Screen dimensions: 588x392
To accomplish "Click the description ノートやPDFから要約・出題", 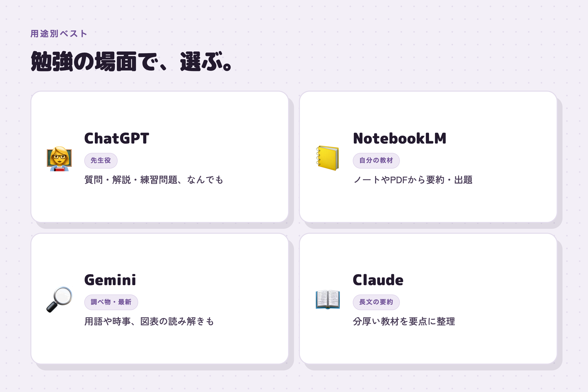I will click(x=413, y=180).
